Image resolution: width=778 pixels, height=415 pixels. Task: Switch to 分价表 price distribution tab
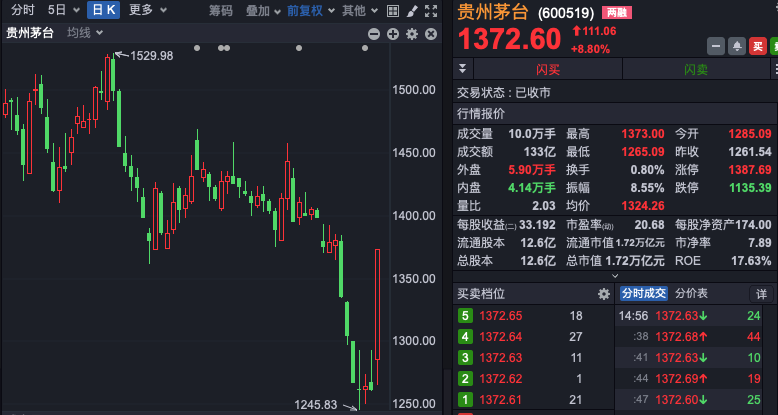tap(692, 293)
